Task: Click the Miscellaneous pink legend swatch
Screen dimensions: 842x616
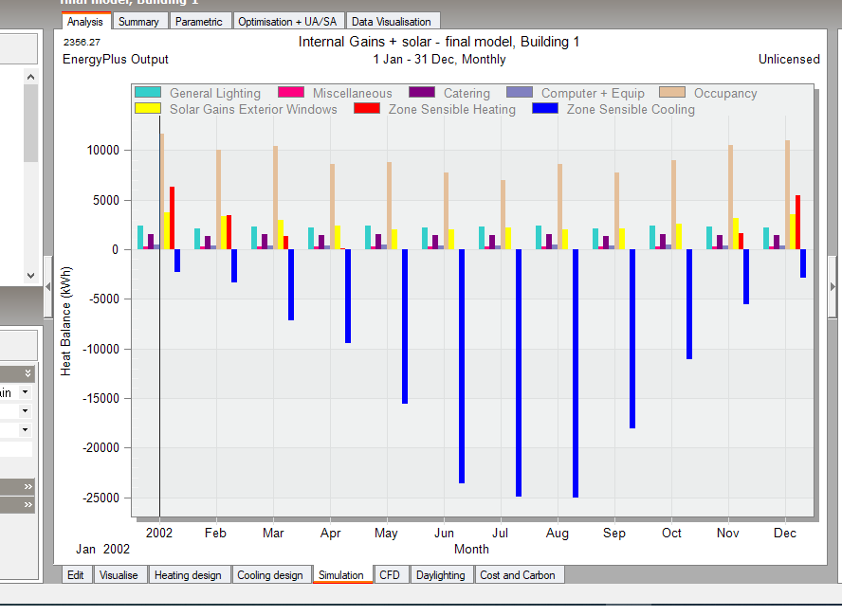Action: click(291, 92)
